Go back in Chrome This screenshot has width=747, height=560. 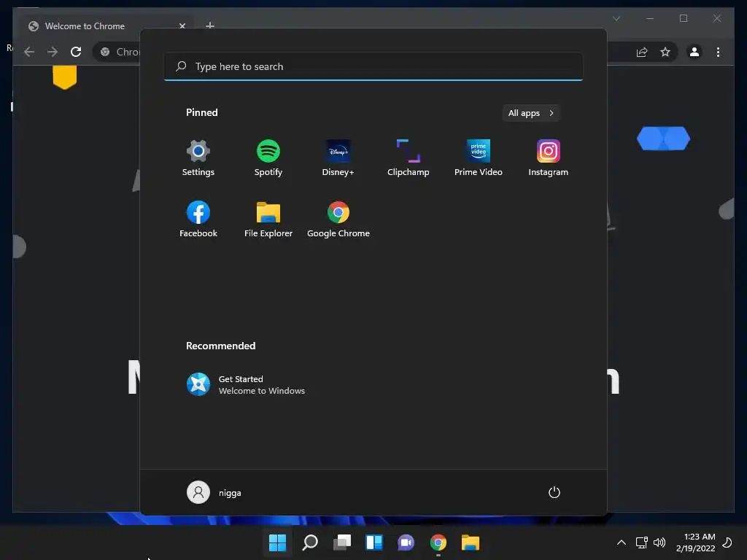(x=29, y=52)
